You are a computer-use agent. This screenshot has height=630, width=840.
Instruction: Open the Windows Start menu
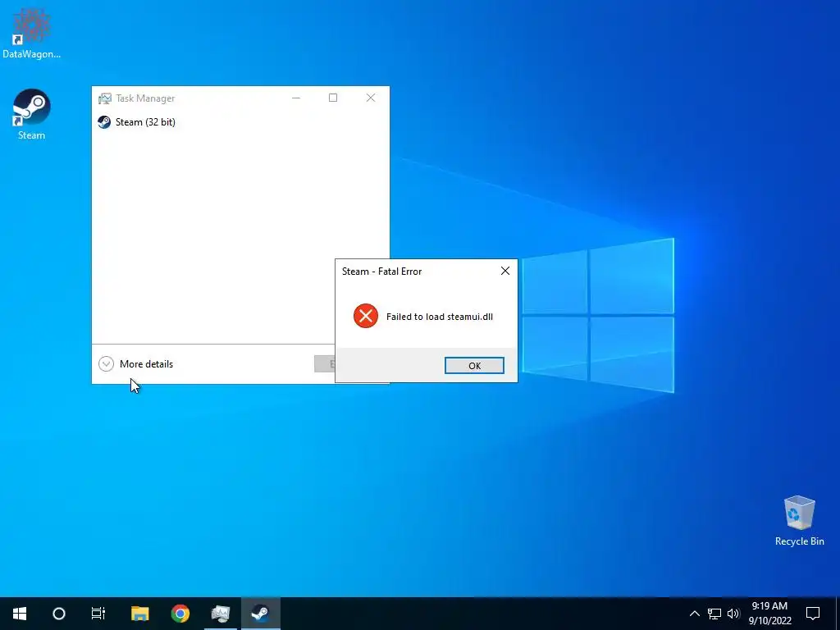pyautogui.click(x=20, y=614)
